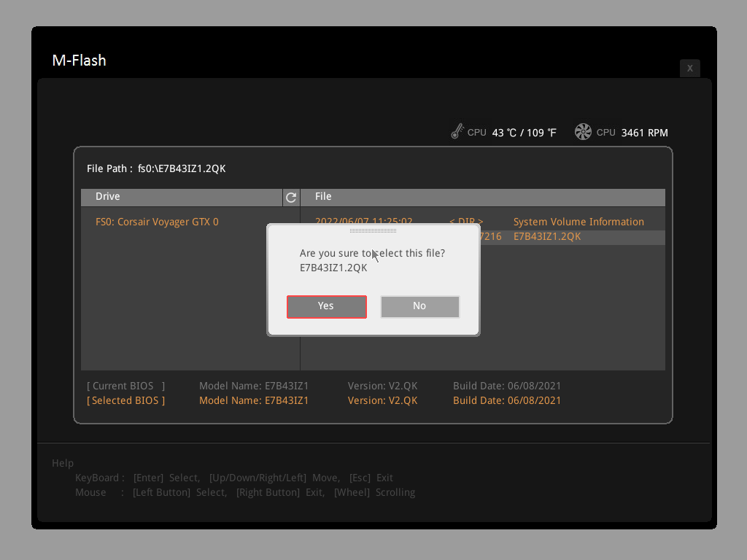Confirm the file selection with Yes
This screenshot has height=560, width=747.
(326, 306)
